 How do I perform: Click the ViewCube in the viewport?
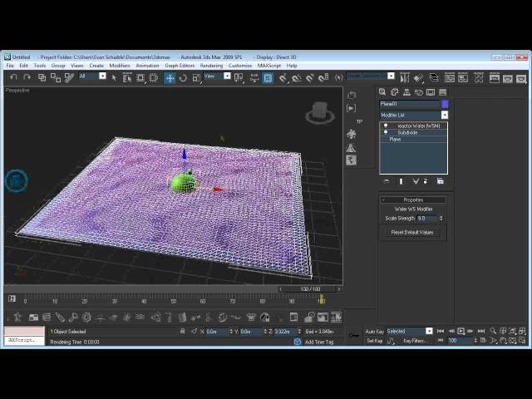coord(319,112)
